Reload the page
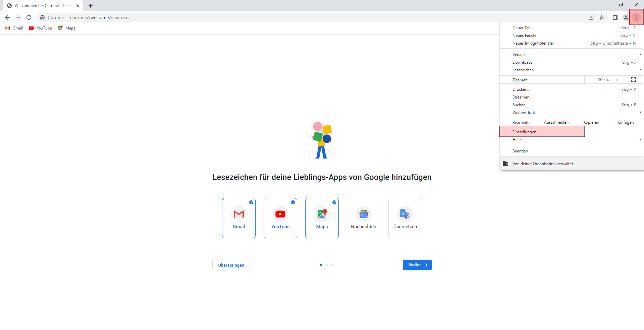 click(29, 17)
